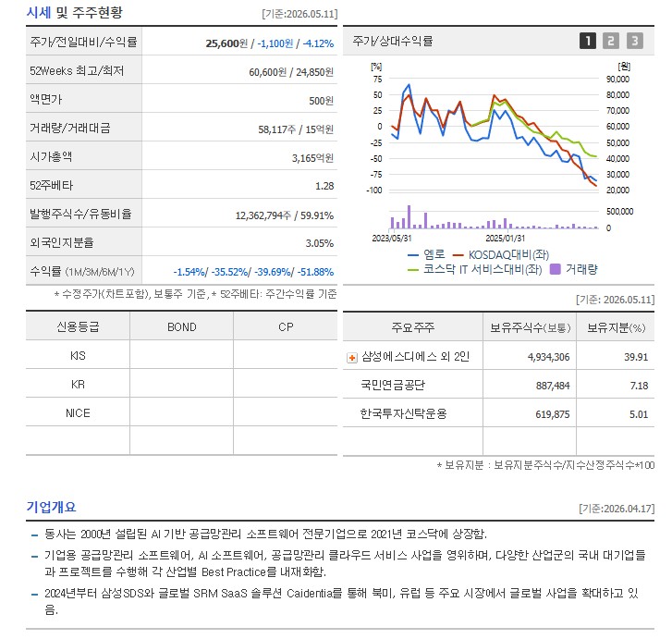Viewport: 672px width, 639px height.
Task: Expand 삼성에스디에스 외 2인 shareholder row
Action: (x=352, y=358)
